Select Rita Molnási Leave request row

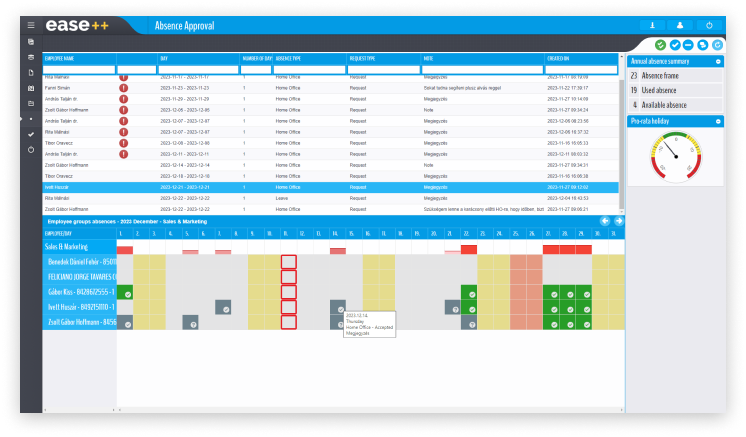331,198
